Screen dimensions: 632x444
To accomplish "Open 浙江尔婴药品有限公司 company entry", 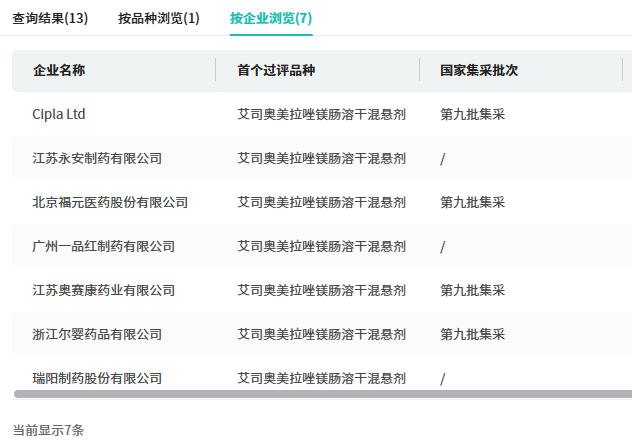I will coord(97,334).
